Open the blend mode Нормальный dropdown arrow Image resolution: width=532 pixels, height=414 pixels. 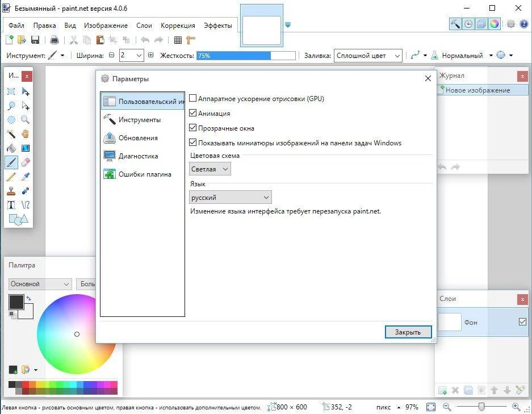[x=491, y=56]
